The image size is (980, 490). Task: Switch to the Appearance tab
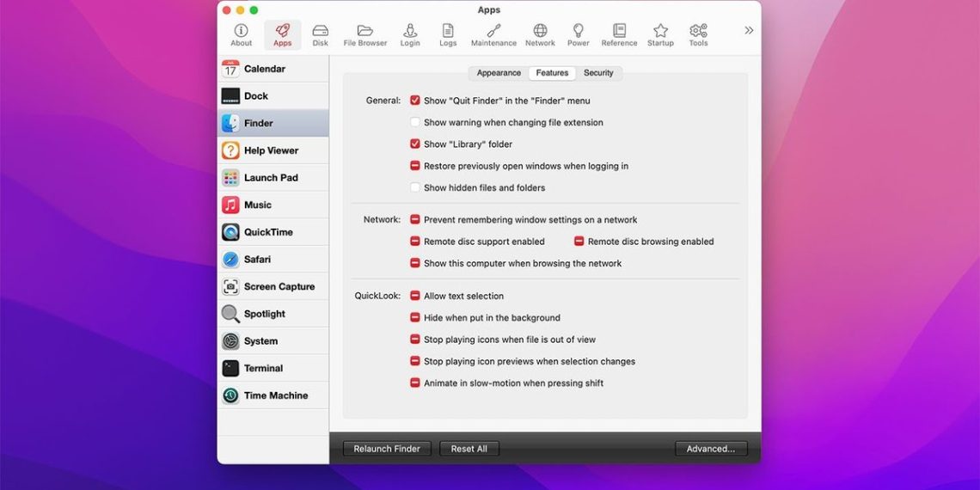[x=499, y=73]
